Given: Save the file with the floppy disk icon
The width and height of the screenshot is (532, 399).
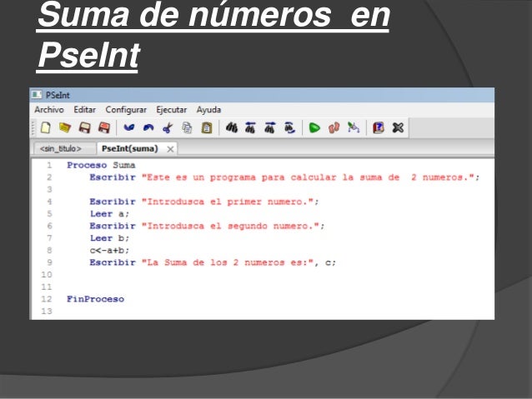Looking at the screenshot, I should pos(84,127).
